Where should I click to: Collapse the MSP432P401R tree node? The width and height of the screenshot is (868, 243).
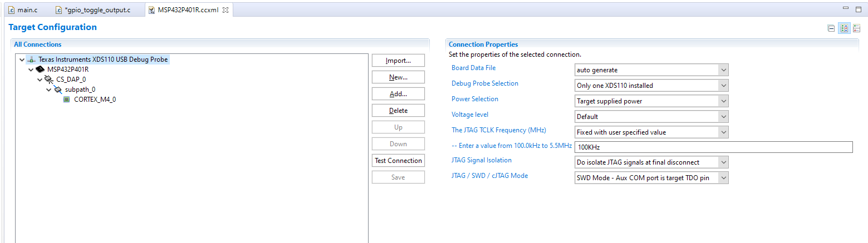(31, 70)
